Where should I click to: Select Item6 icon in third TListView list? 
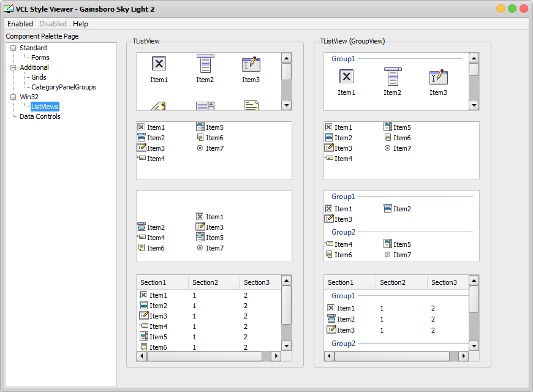click(142, 247)
